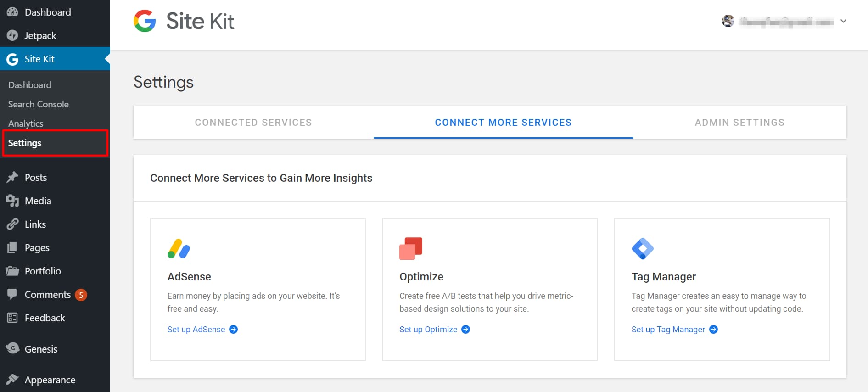
Task: Click the Optimize card title
Action: pyautogui.click(x=421, y=277)
